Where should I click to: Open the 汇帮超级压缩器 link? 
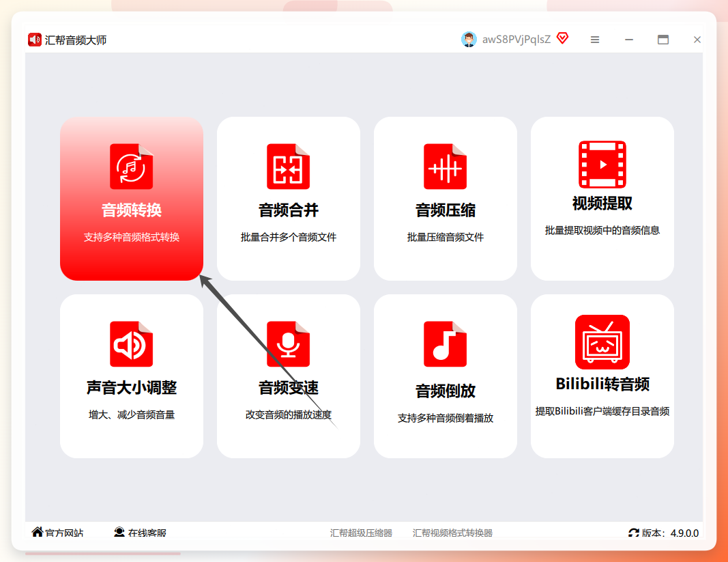coord(361,533)
